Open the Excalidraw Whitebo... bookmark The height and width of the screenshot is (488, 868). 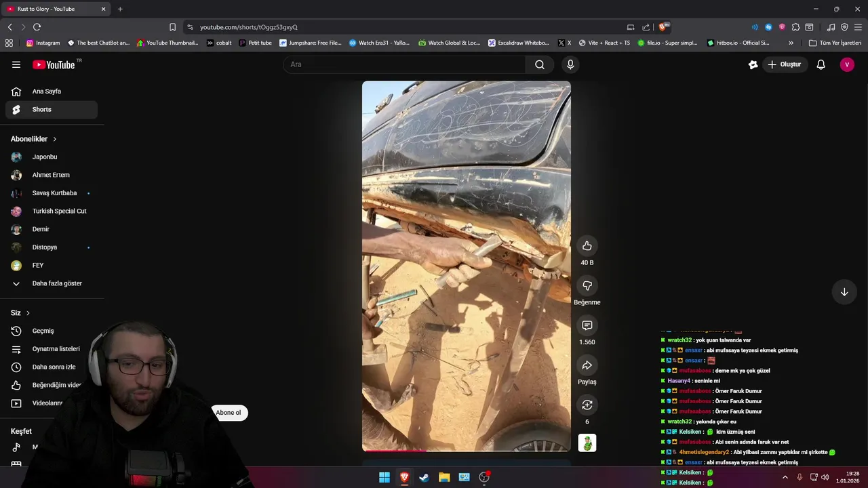click(518, 43)
